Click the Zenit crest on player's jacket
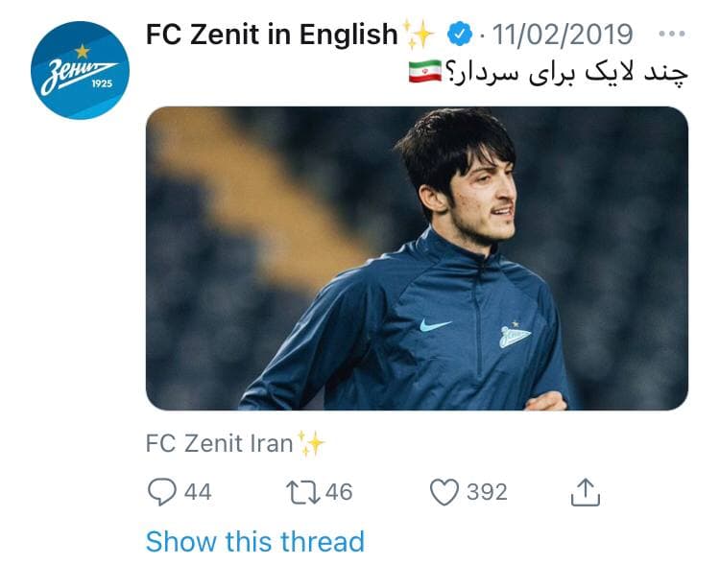 (x=515, y=335)
